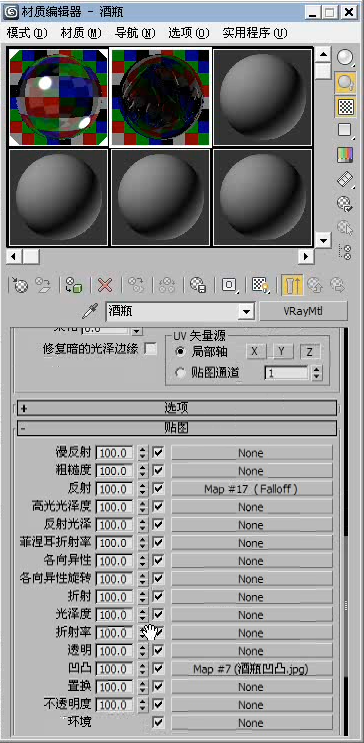Open the Map #17 (Falloff) button
The height and width of the screenshot is (743, 364).
pos(252,489)
